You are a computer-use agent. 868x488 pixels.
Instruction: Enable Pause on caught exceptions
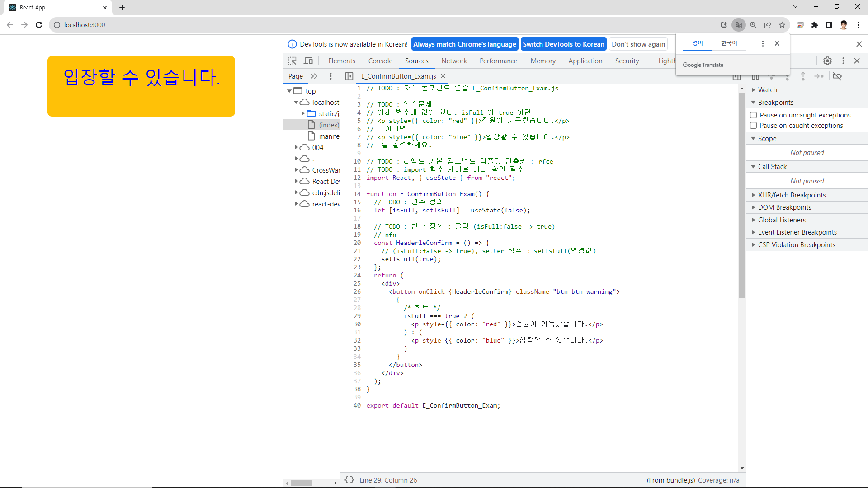pos(754,126)
